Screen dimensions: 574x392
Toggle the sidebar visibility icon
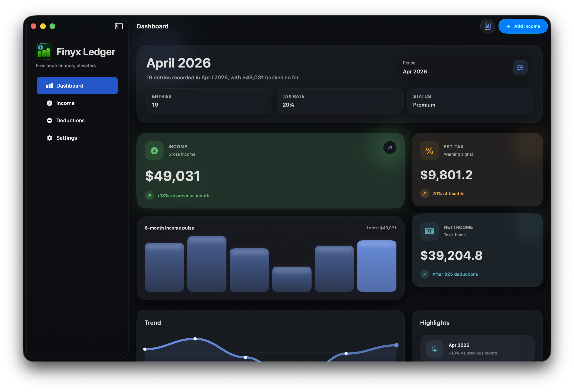pyautogui.click(x=119, y=26)
